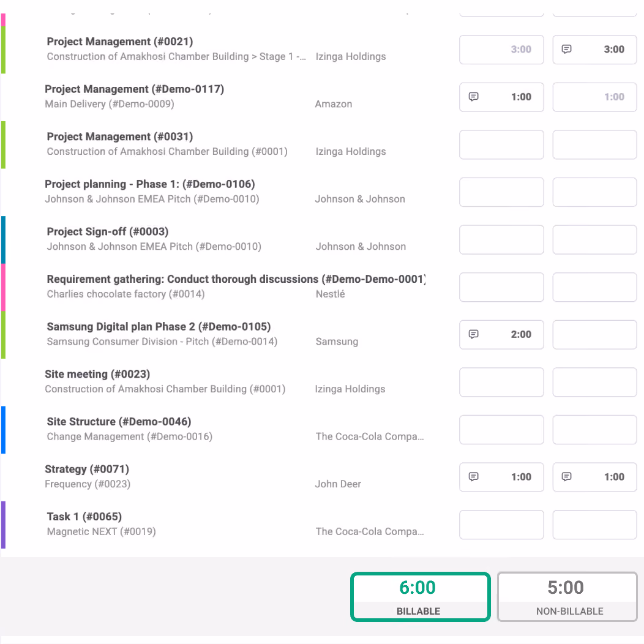Click first time cell for Project planning - Phase 1
The width and height of the screenshot is (644, 644).
[501, 192]
